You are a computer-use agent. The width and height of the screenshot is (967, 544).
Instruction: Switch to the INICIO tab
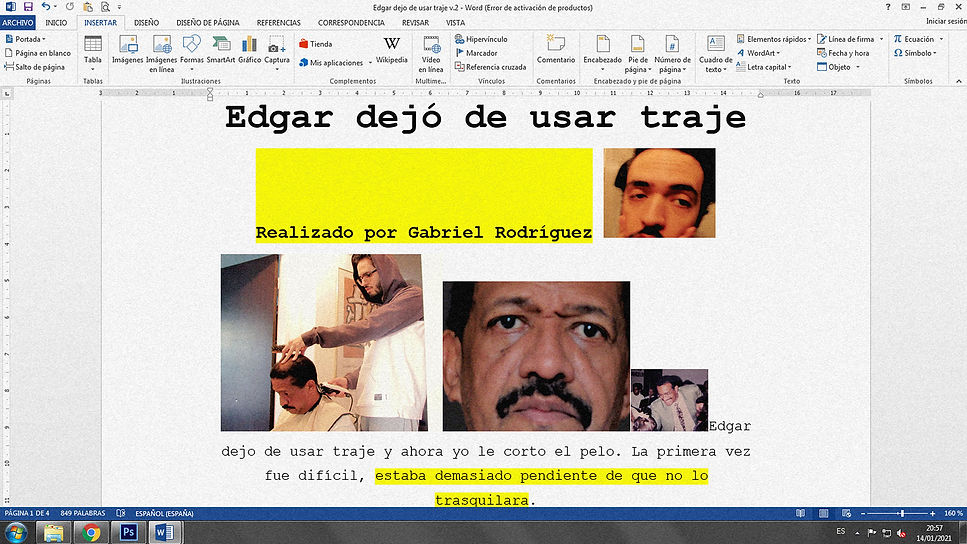(56, 22)
